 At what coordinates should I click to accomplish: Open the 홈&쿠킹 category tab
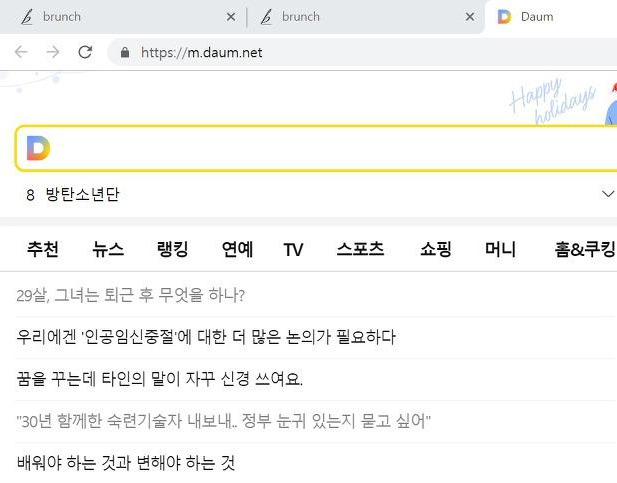585,249
